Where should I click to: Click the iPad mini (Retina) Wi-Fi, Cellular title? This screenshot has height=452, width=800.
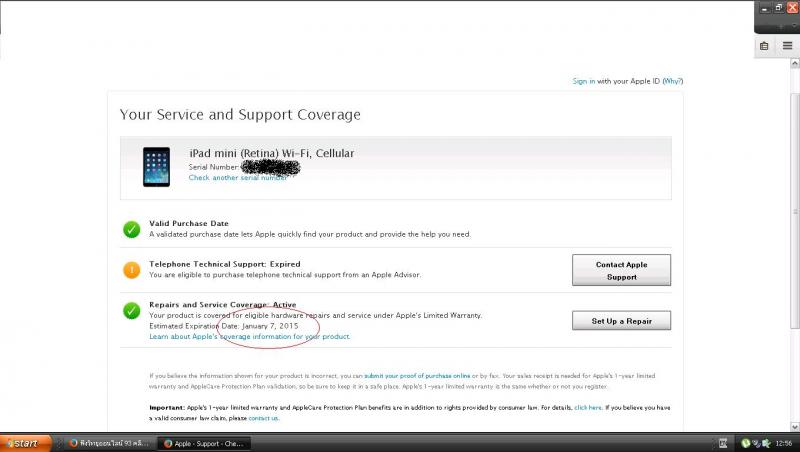(271, 153)
